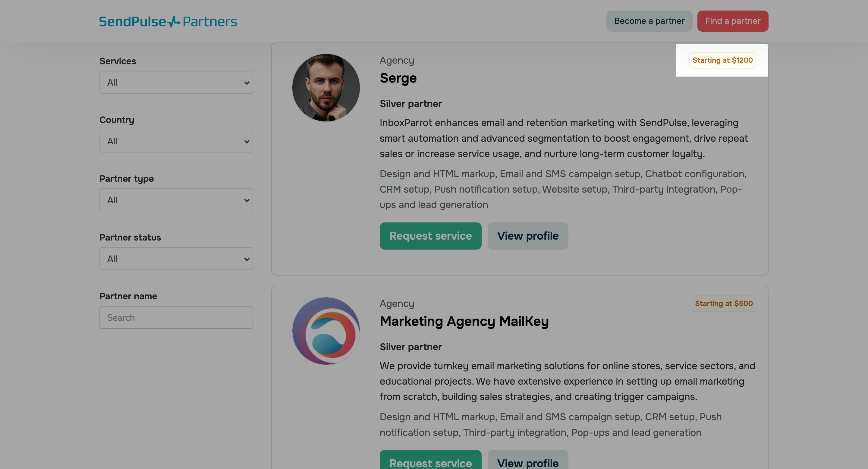Open the Country filter dropdown
This screenshot has height=469, width=868.
pos(176,141)
